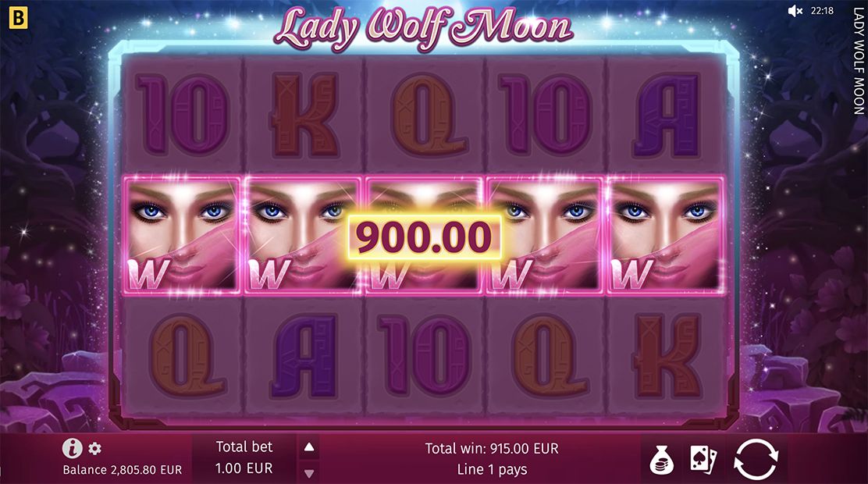Image resolution: width=868 pixels, height=484 pixels.
Task: Click the top-right A symbol
Action: pos(666,116)
